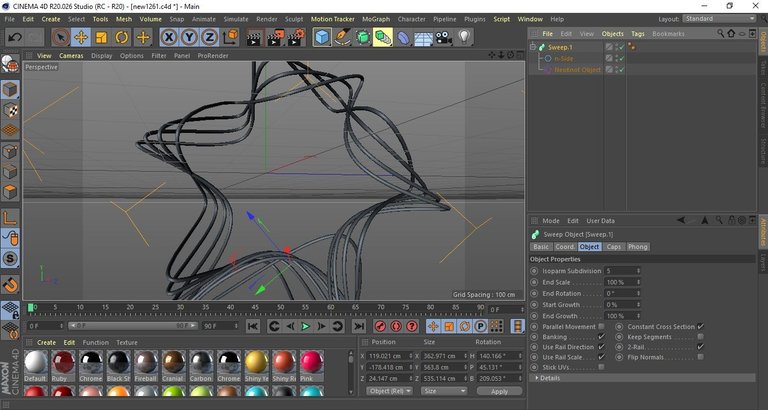
Task: Click the record active objects button
Action: [x=380, y=326]
